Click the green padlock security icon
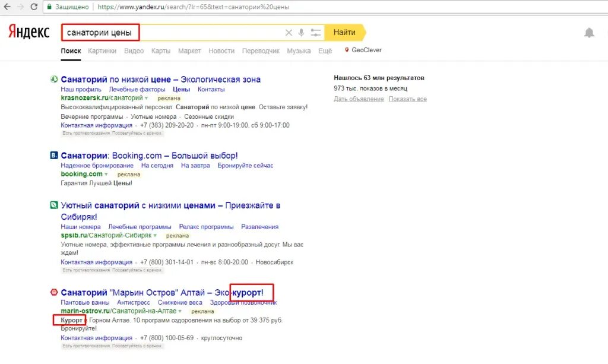Image resolution: width=608 pixels, height=364 pixels. pos(49,7)
